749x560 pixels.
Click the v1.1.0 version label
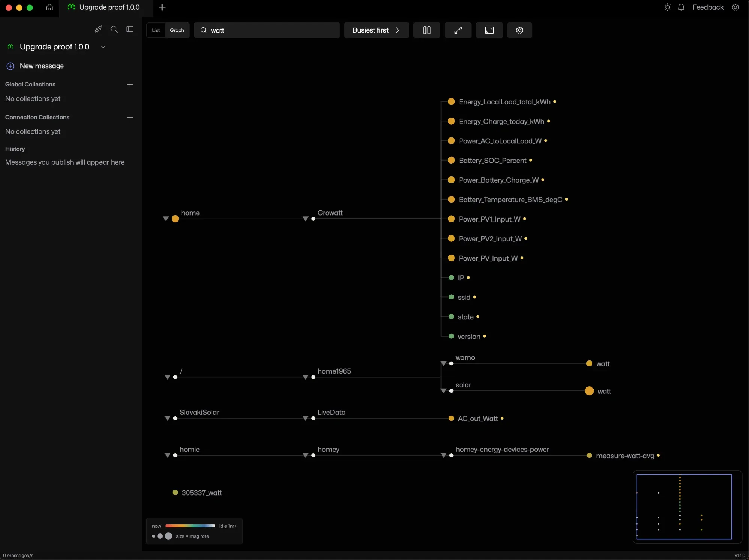pyautogui.click(x=740, y=556)
